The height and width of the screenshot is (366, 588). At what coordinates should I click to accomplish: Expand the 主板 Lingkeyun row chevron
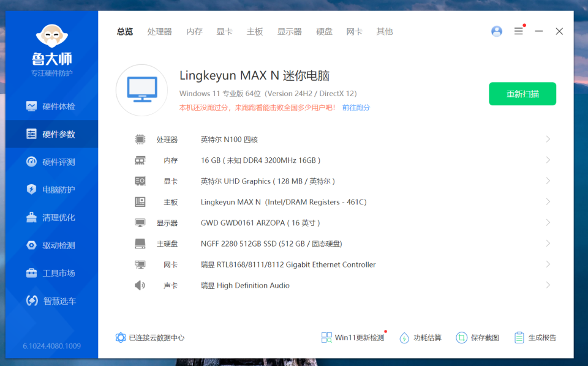[548, 202]
